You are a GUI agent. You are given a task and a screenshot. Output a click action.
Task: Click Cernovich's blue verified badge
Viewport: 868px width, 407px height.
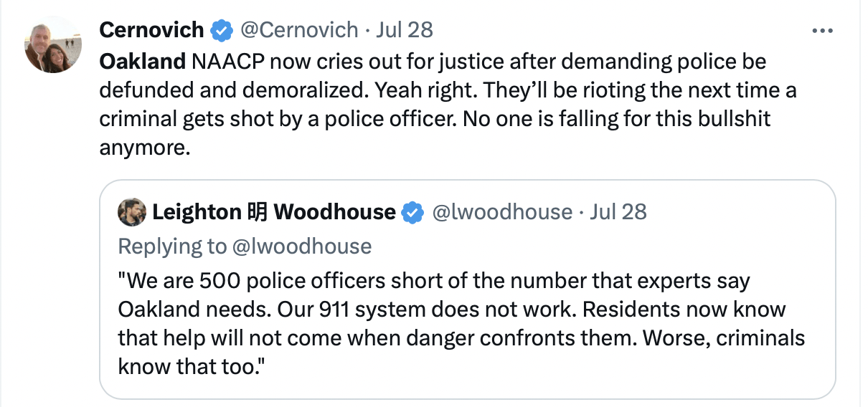point(222,30)
